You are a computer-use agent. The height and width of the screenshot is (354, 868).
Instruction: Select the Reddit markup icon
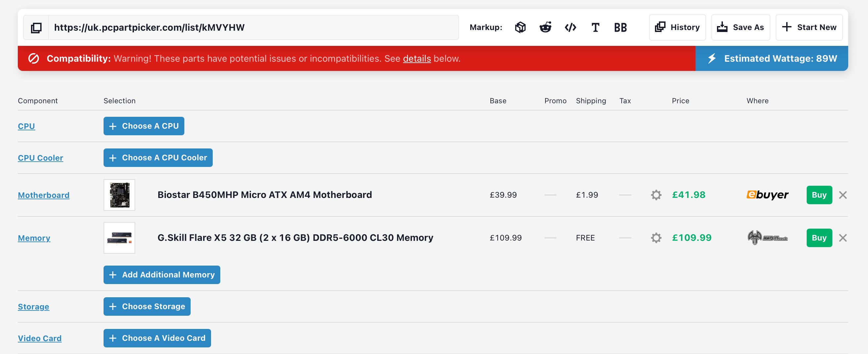(x=545, y=27)
